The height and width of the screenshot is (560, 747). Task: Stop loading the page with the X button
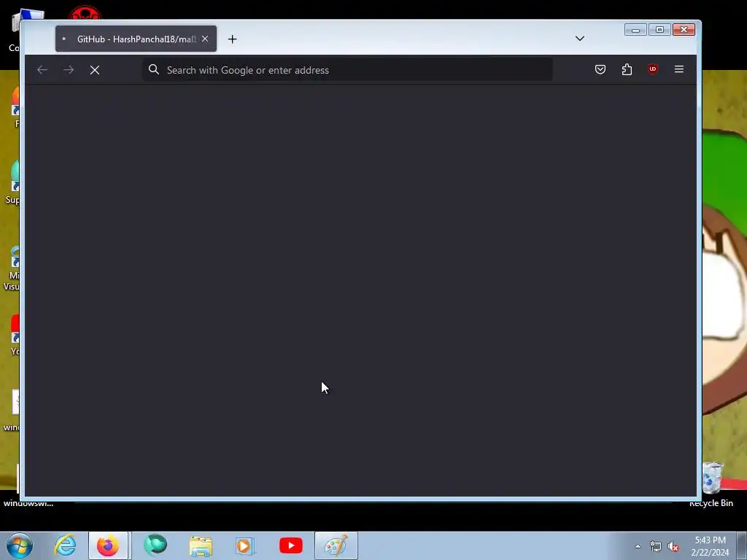(95, 70)
